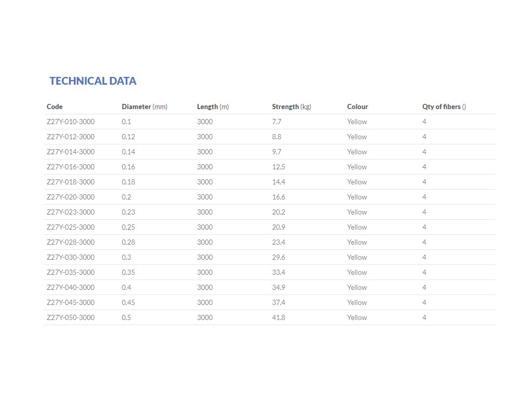
Task: Select the length 3000 in Z27Y-040-3000 row
Action: (x=205, y=287)
